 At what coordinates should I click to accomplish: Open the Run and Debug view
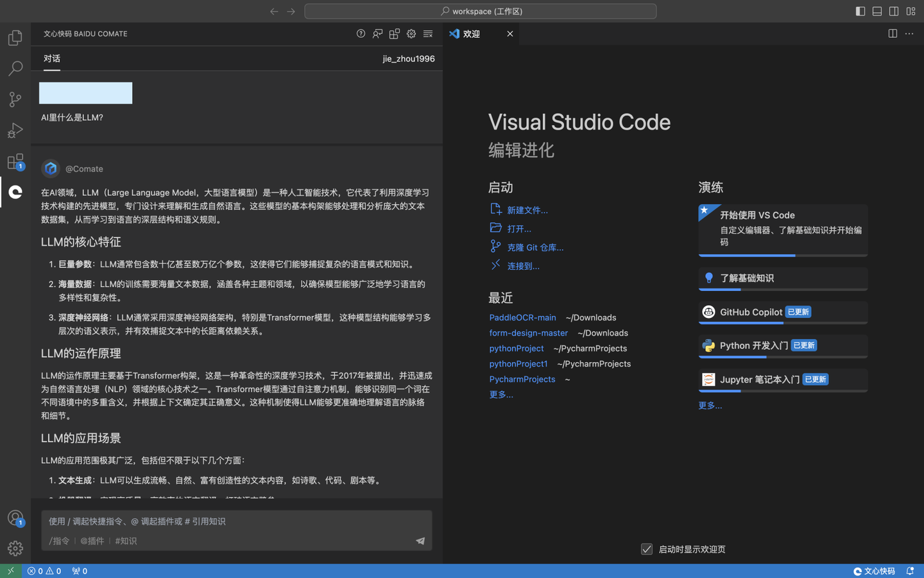pyautogui.click(x=15, y=130)
